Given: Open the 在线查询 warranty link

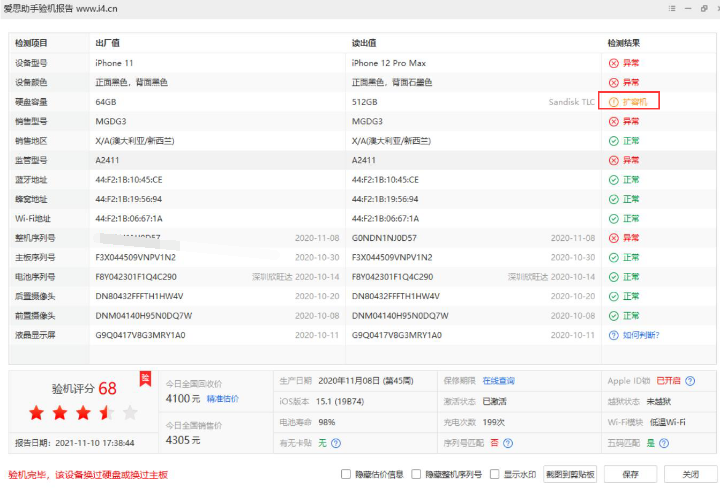Looking at the screenshot, I should coord(498,381).
